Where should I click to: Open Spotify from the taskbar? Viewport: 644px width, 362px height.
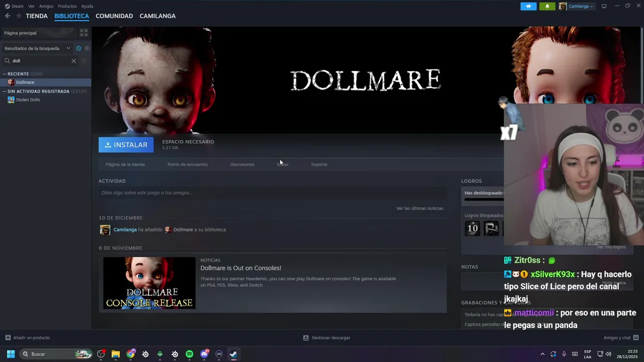click(189, 354)
